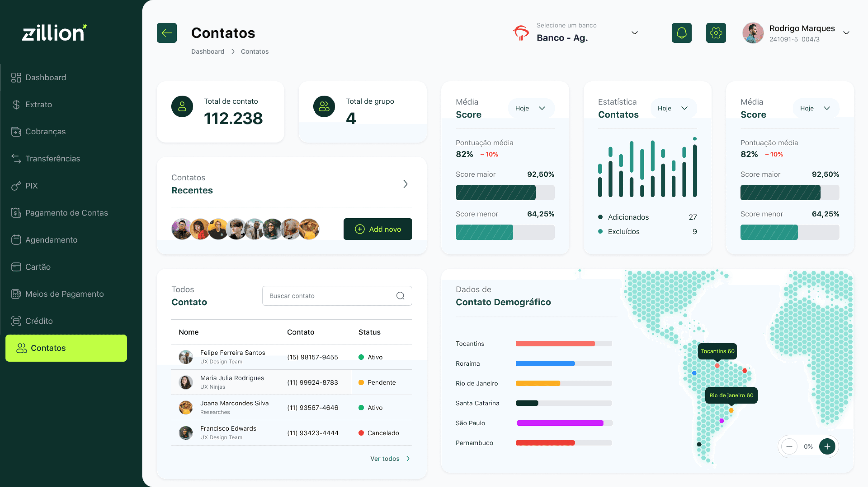Click the map zoom-out minus button

coord(789,446)
